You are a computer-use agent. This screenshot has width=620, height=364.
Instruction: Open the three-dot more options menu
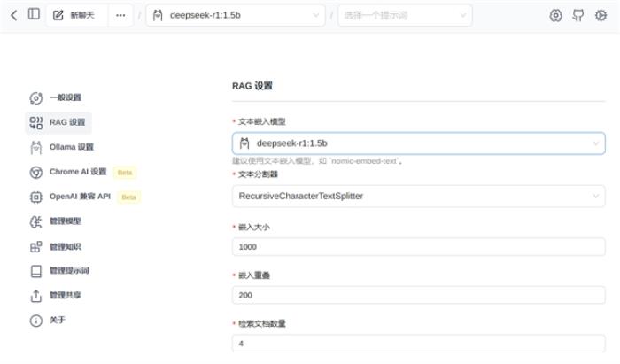(x=120, y=15)
